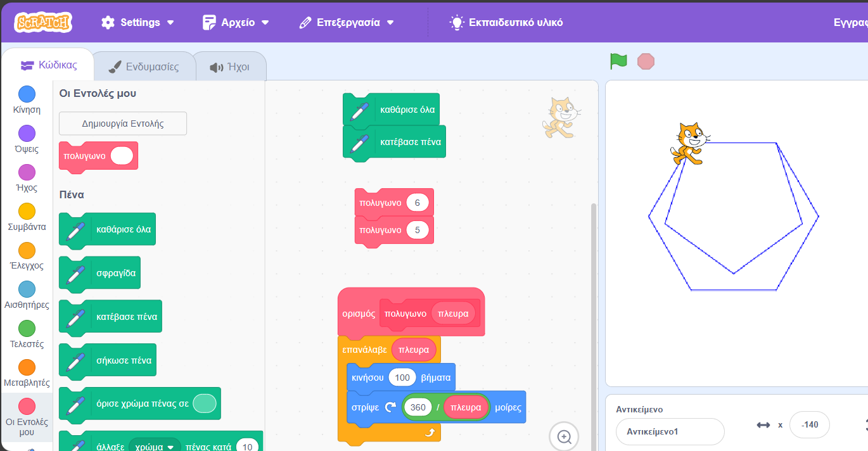Open the Settings dropdown menu
The image size is (868, 451).
[137, 22]
